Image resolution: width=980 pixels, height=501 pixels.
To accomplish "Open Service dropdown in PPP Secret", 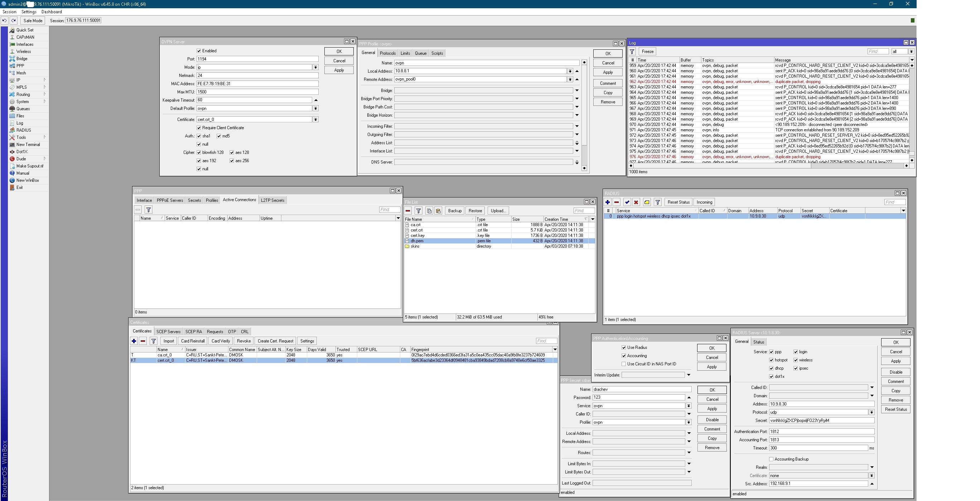I will tap(689, 406).
